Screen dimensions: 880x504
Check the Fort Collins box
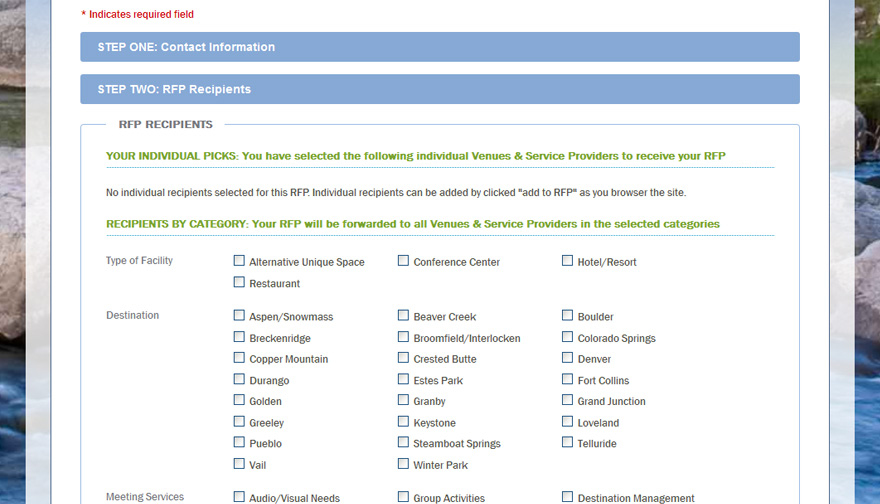click(x=567, y=379)
